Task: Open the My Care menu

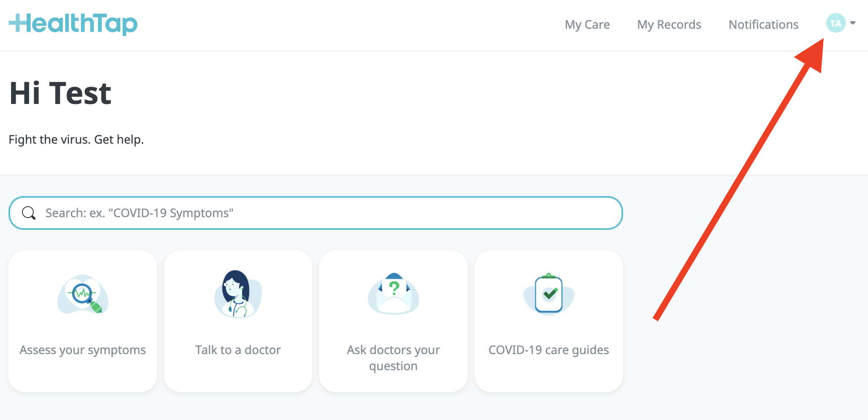Action: [587, 25]
